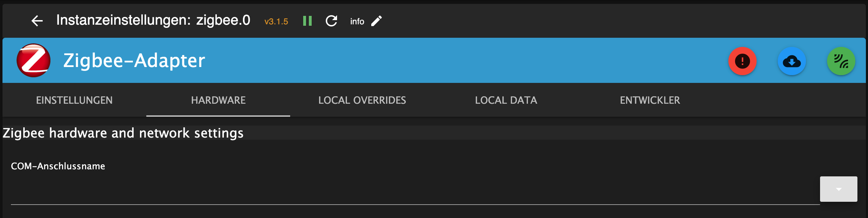Go back using the left arrow
This screenshot has width=868, height=218.
[x=37, y=21]
